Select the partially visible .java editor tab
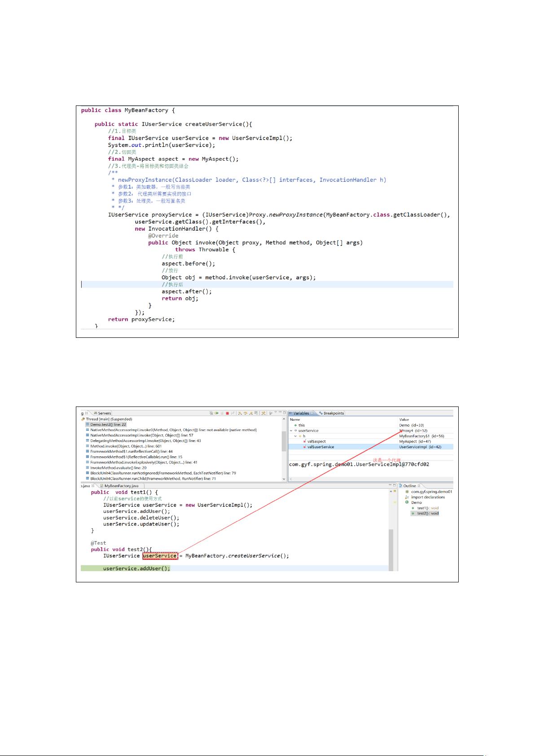The image size is (535, 756). pyautogui.click(x=88, y=485)
